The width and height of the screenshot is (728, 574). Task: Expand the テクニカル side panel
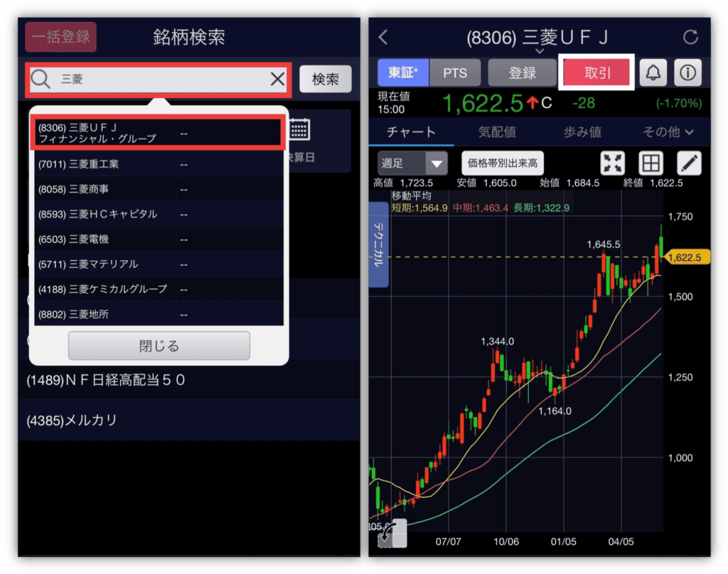click(378, 244)
